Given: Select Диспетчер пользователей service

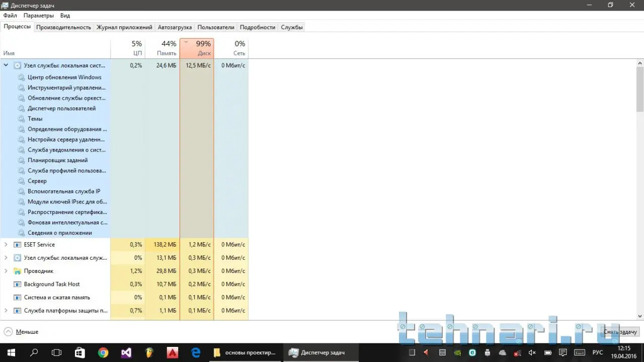Looking at the screenshot, I should click(x=61, y=108).
